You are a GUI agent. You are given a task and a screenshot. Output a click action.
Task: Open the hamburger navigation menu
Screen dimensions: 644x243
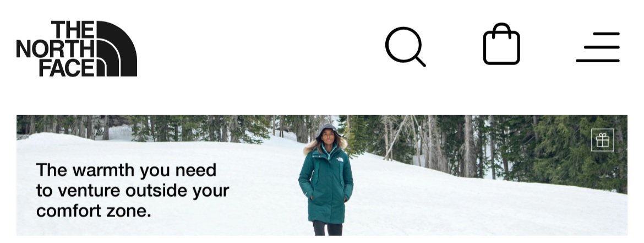(x=598, y=47)
